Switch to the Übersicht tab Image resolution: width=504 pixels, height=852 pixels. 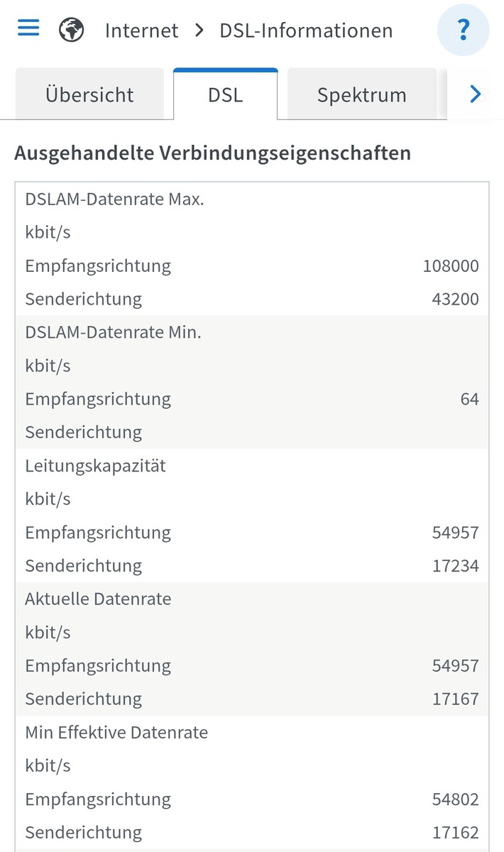click(89, 94)
